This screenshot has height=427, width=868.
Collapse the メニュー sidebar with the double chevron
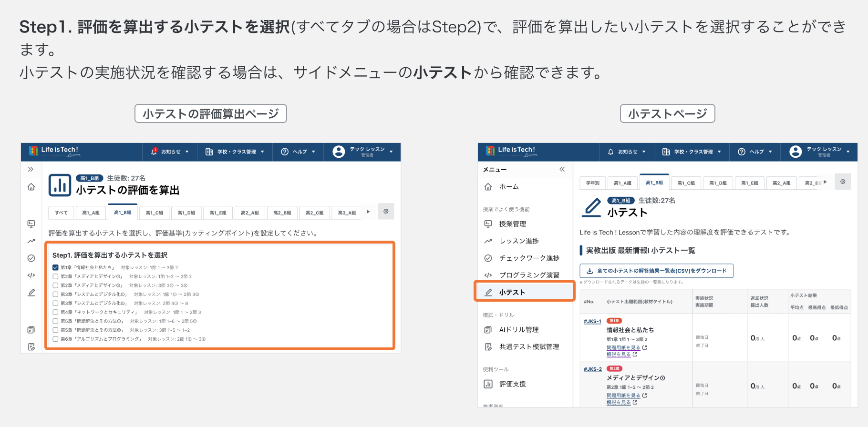click(x=562, y=169)
